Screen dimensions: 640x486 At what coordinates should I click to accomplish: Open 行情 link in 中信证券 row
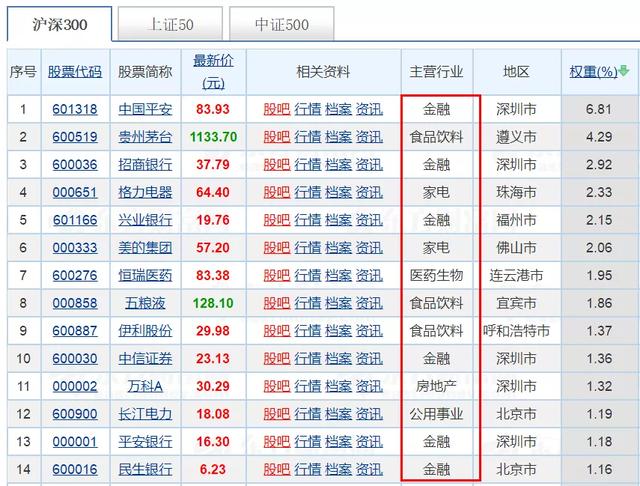click(308, 358)
